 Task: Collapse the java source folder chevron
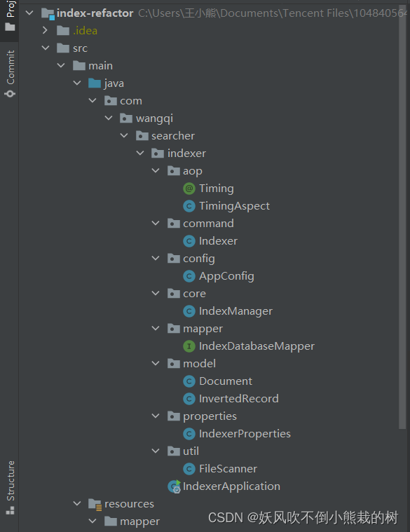pos(77,83)
